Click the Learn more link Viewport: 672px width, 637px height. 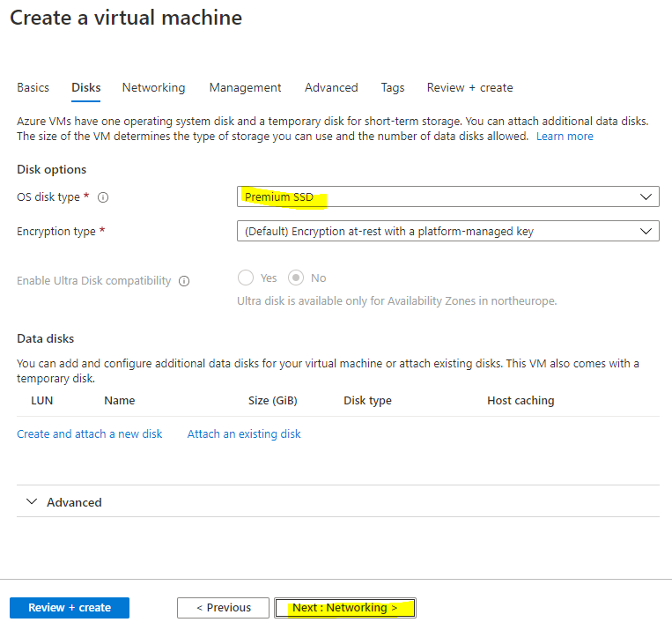click(565, 137)
